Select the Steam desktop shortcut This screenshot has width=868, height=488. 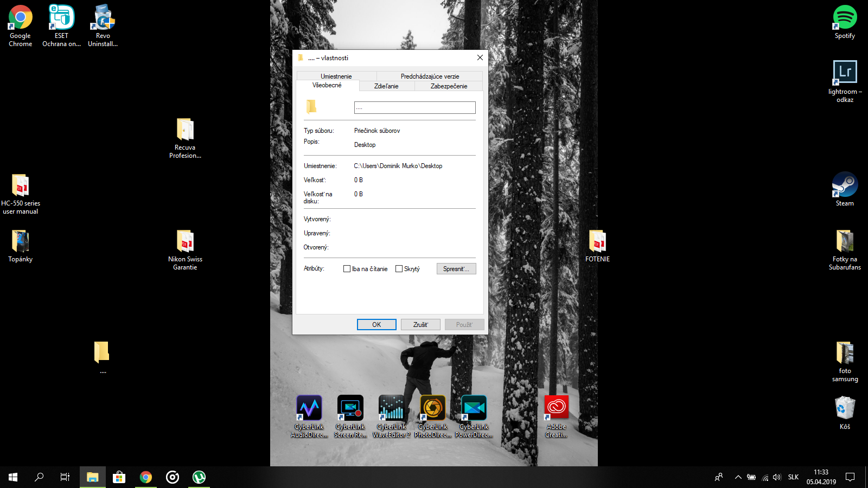click(x=845, y=186)
